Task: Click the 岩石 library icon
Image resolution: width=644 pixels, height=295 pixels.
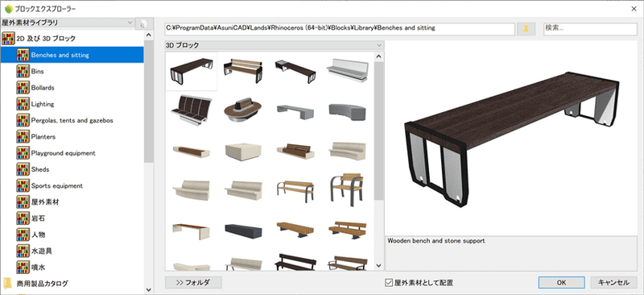Action: [23, 218]
